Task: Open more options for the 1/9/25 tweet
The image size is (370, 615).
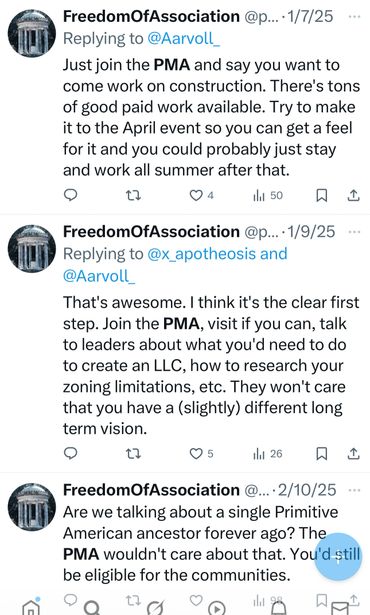Action: (x=354, y=232)
